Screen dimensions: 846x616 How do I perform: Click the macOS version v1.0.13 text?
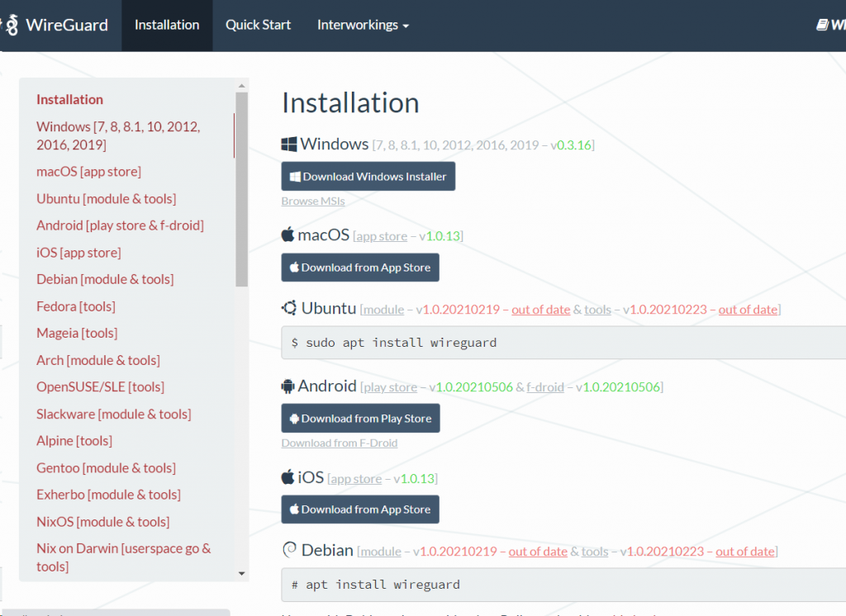440,236
